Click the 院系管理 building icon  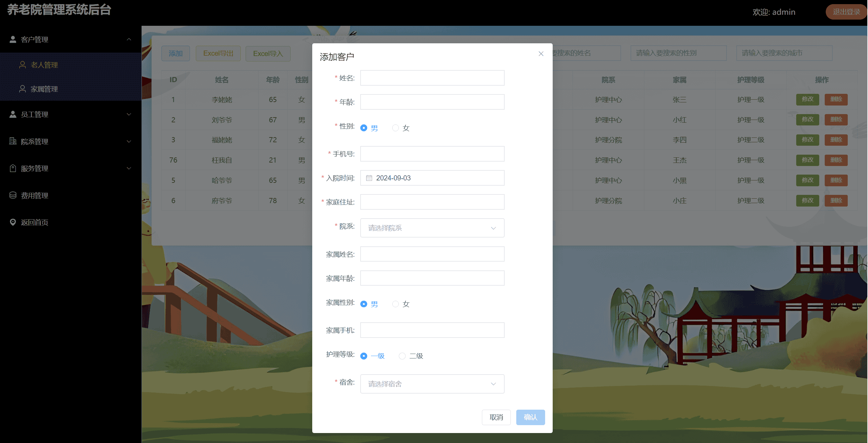tap(13, 141)
